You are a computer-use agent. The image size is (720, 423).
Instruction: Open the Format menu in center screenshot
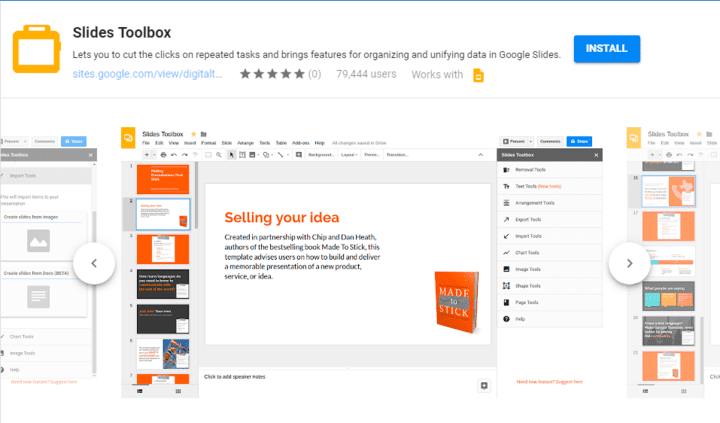coord(208,143)
